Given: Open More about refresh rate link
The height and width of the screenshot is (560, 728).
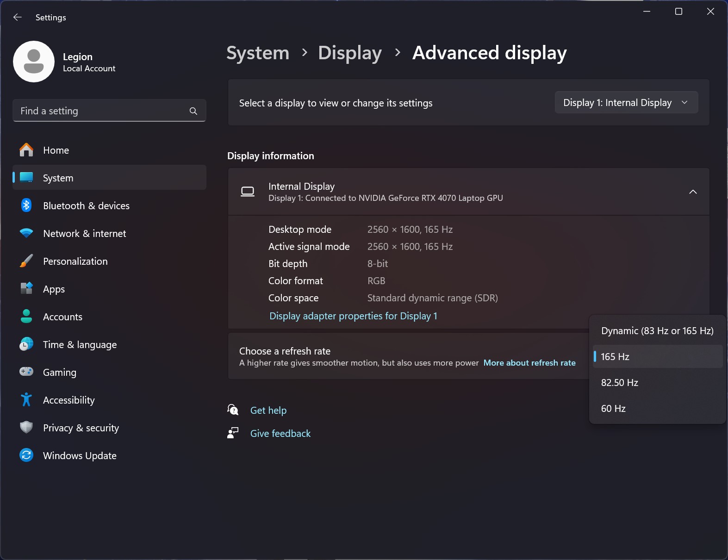Looking at the screenshot, I should [x=529, y=363].
